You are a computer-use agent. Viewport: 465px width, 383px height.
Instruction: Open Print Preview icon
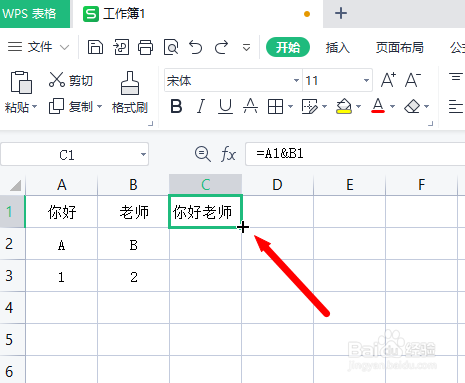[x=171, y=47]
